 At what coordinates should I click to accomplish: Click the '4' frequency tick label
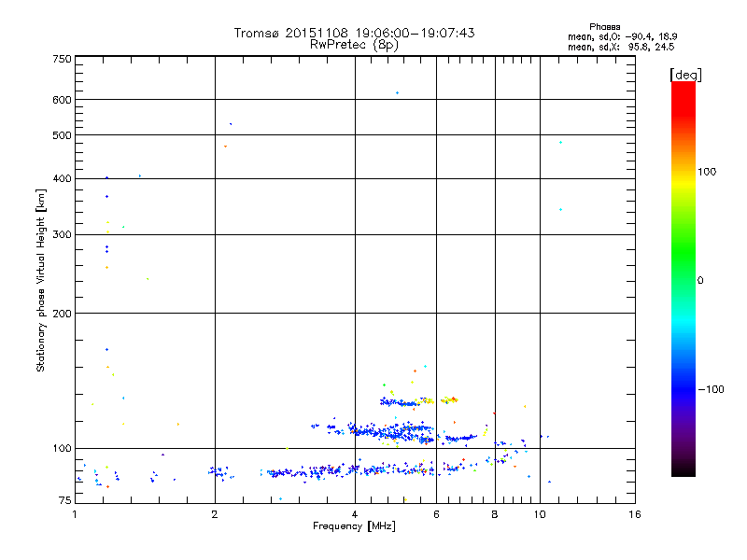[x=355, y=514]
